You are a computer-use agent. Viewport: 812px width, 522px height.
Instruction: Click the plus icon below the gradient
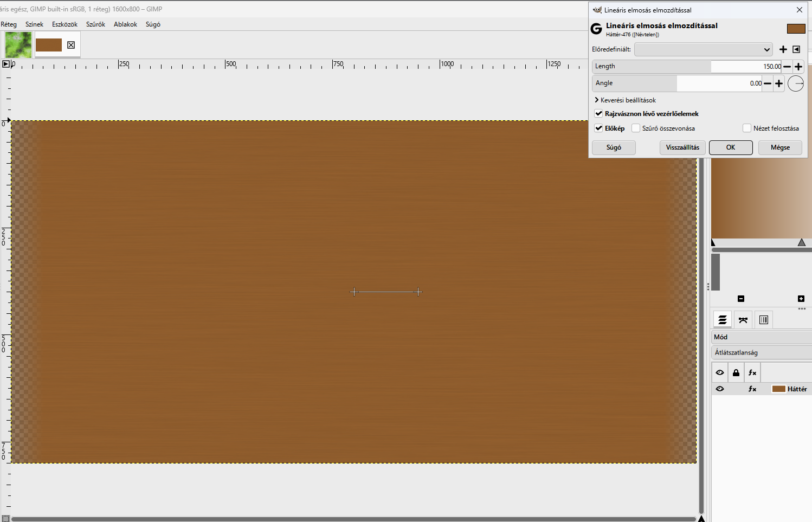(x=801, y=299)
